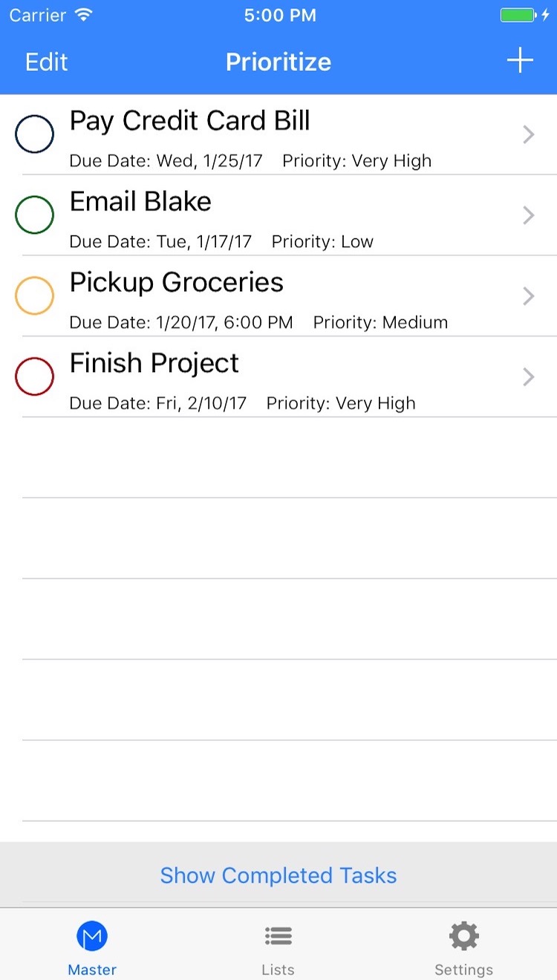Tick the Finish Project red circle

pyautogui.click(x=34, y=376)
